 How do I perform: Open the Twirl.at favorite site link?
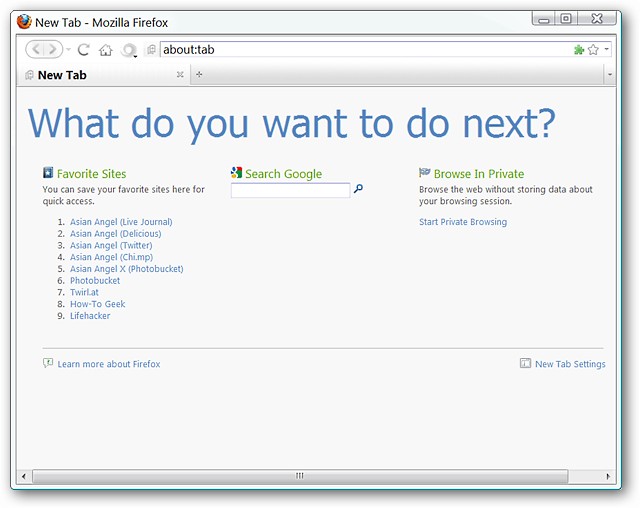point(84,293)
